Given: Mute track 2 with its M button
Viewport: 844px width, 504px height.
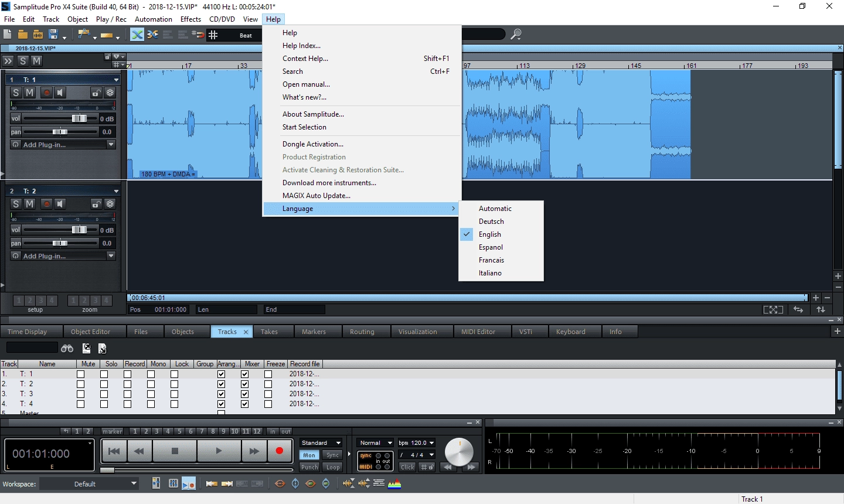Looking at the screenshot, I should coord(29,204).
